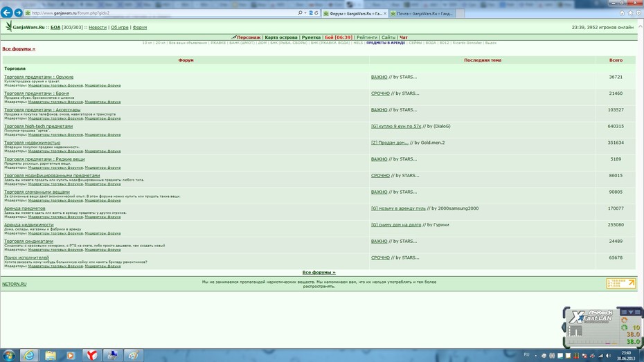Screen dimensions: 644x362
Task: Open the Поиск исполнителей forum
Action: 26,257
